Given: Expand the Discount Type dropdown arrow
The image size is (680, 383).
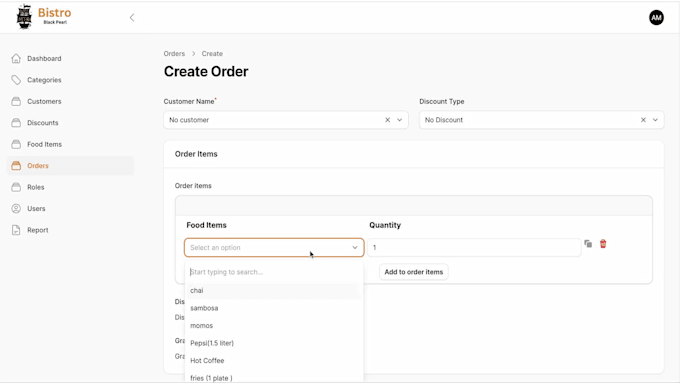Looking at the screenshot, I should [x=655, y=120].
